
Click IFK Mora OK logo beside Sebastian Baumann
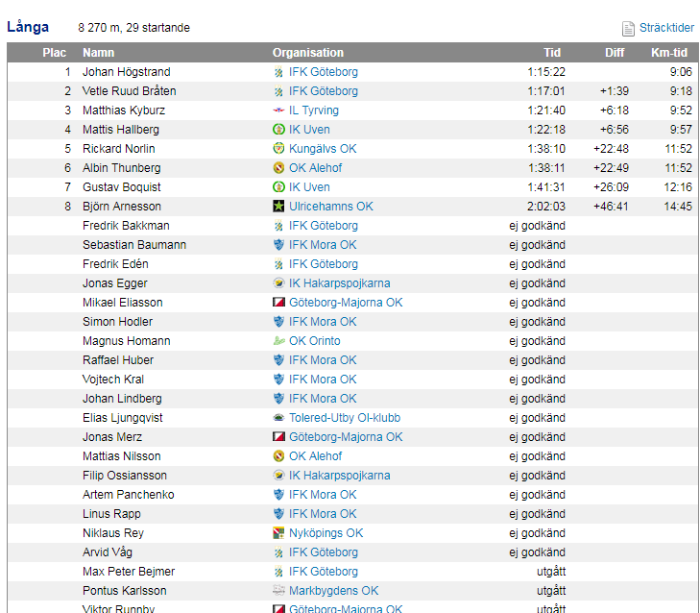(278, 245)
